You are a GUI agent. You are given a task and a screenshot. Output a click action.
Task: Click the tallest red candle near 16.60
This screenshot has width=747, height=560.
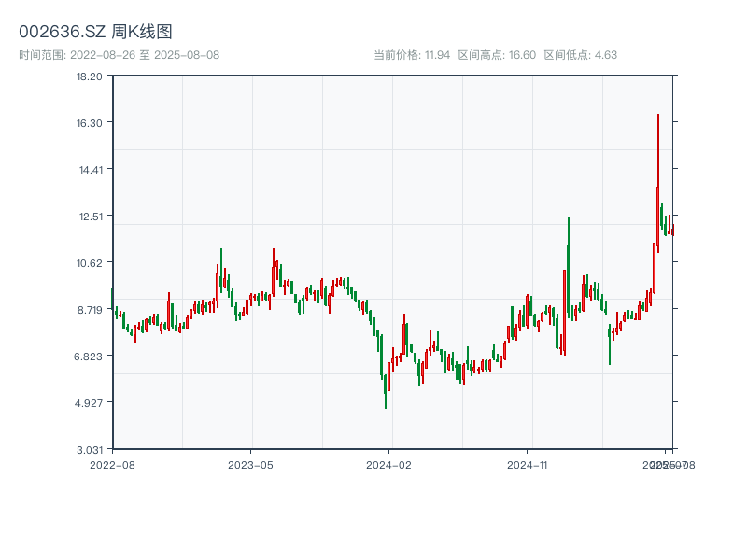[x=658, y=177]
